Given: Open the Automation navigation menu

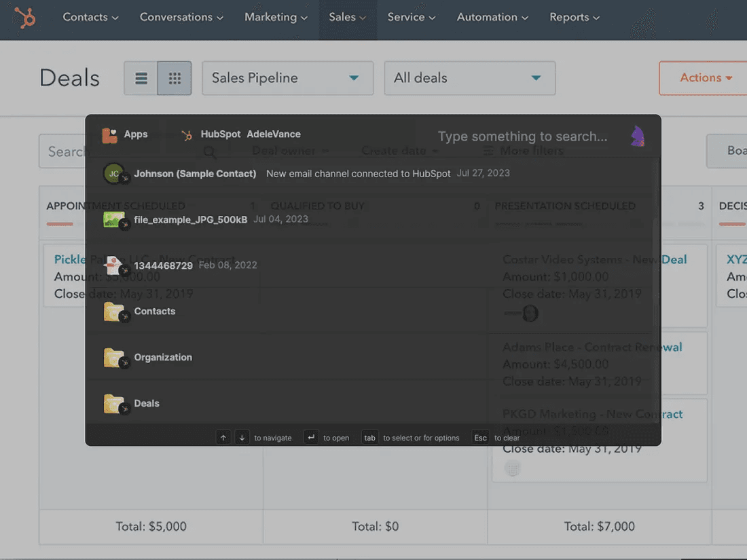Looking at the screenshot, I should 492,17.
